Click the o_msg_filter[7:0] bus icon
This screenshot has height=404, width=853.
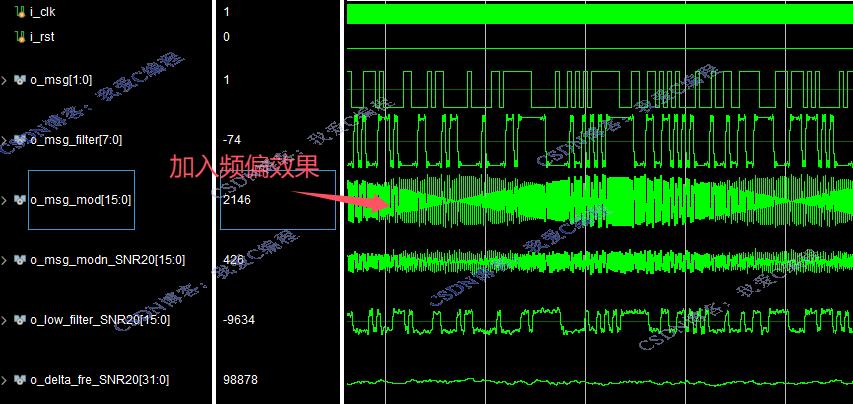click(x=20, y=140)
